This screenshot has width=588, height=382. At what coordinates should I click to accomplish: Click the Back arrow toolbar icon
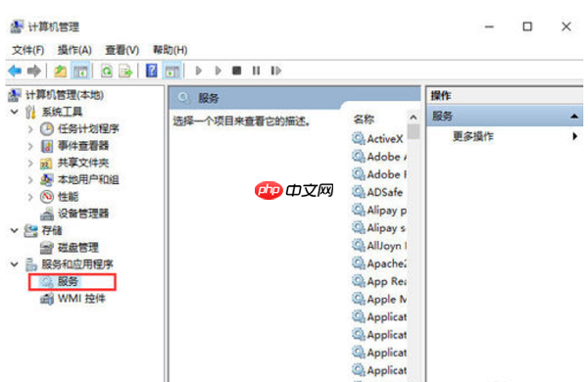point(15,71)
